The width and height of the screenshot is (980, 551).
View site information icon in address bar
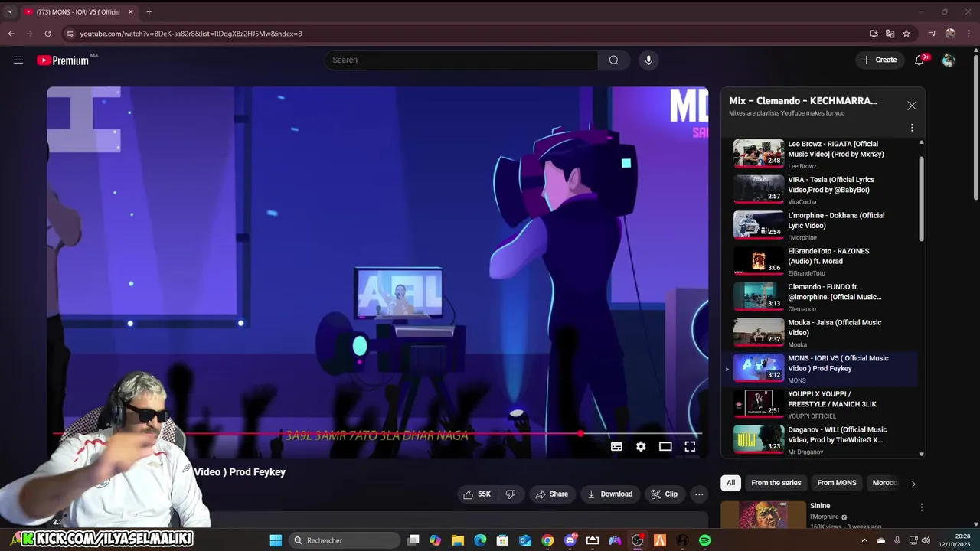click(x=70, y=34)
